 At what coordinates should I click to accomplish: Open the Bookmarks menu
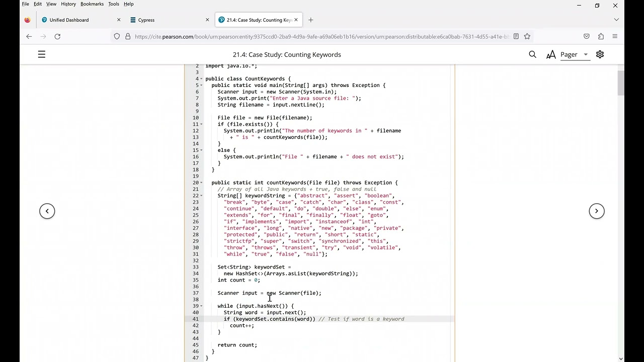[92, 4]
